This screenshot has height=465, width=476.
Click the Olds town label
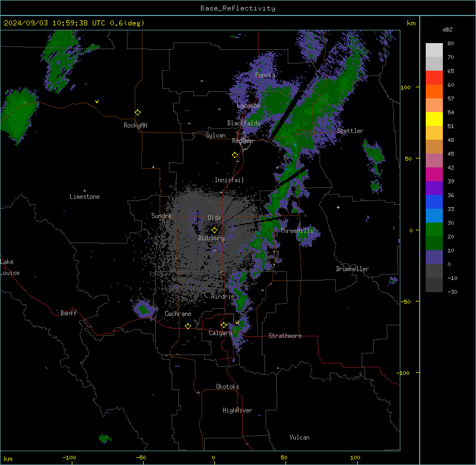pos(214,218)
